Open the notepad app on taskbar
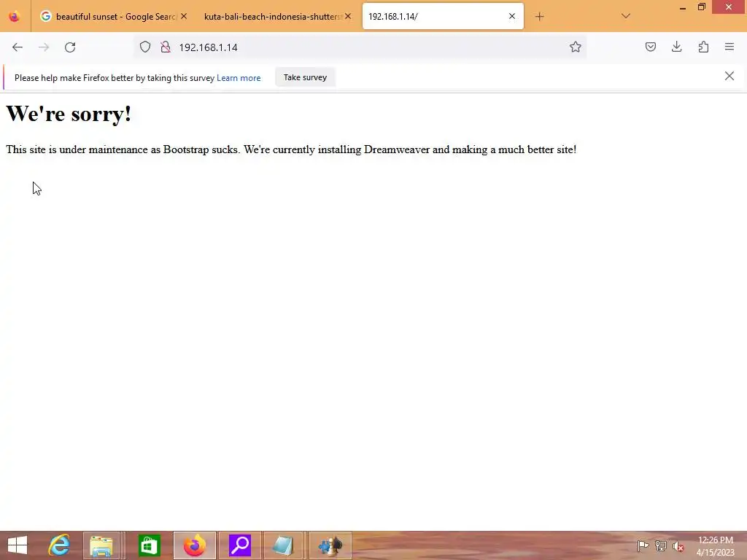747x560 pixels. click(x=284, y=545)
